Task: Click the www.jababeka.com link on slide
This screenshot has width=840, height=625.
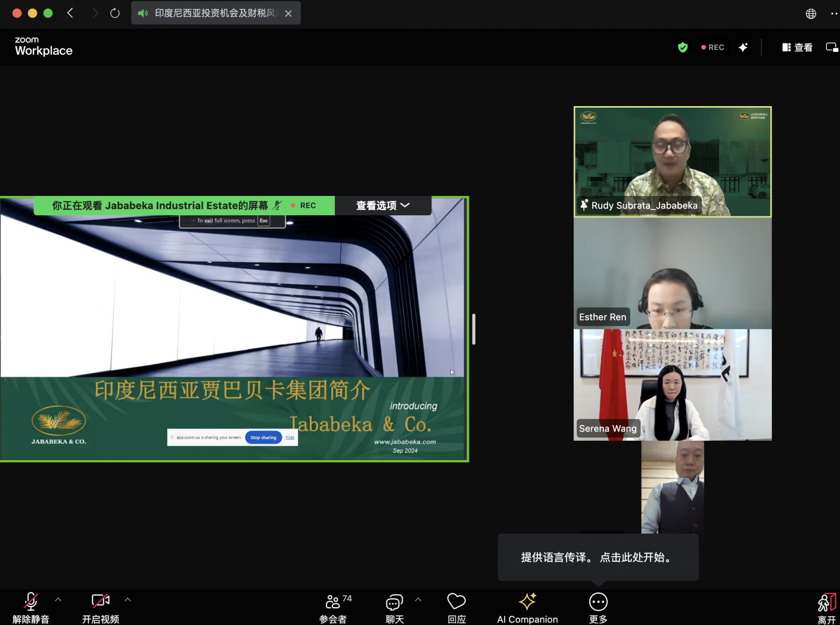Action: coord(405,442)
